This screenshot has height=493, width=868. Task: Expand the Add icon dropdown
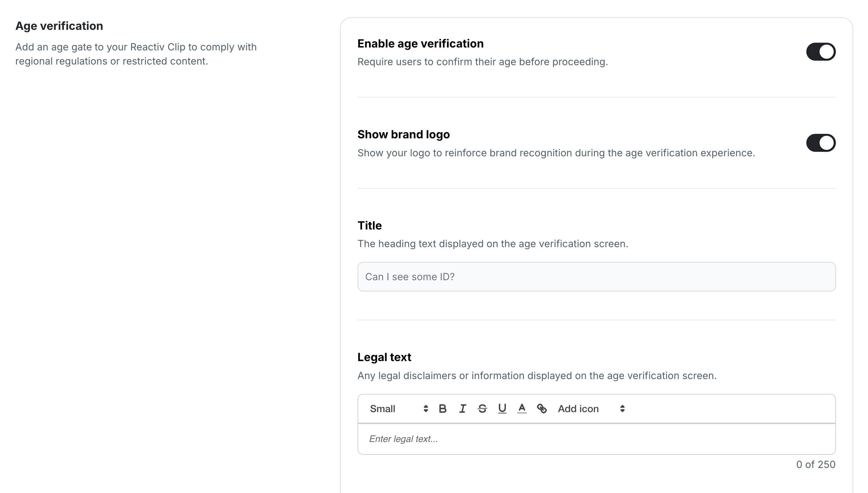pyautogui.click(x=591, y=409)
